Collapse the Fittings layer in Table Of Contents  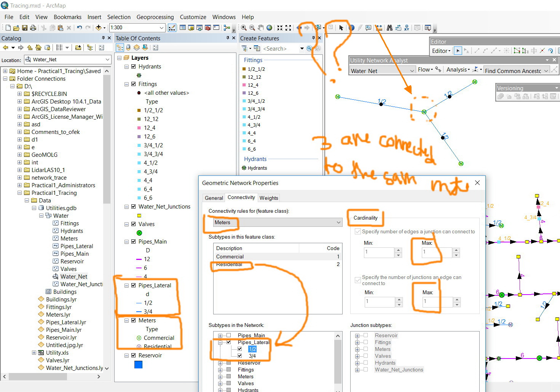click(x=127, y=84)
